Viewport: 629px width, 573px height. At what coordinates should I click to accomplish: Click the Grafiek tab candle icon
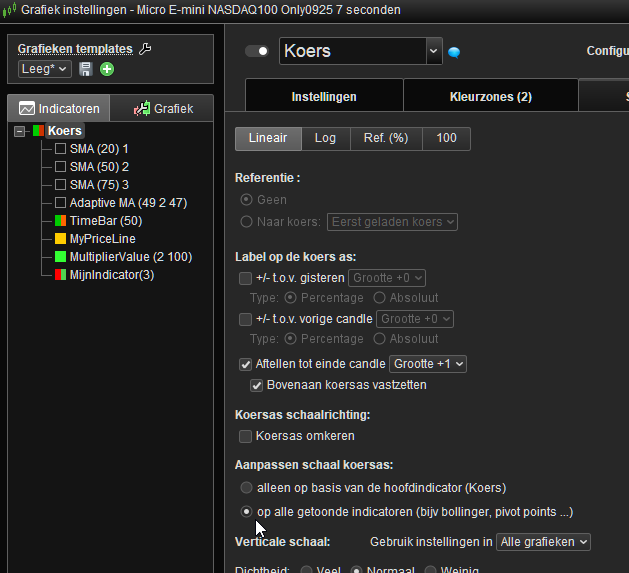tap(142, 108)
